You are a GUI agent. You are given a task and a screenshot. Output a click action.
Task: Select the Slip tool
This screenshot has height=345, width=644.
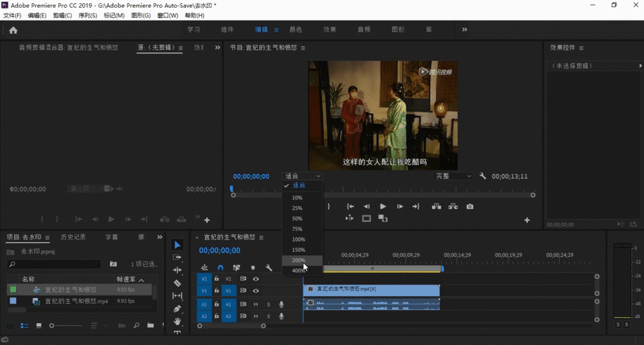178,295
